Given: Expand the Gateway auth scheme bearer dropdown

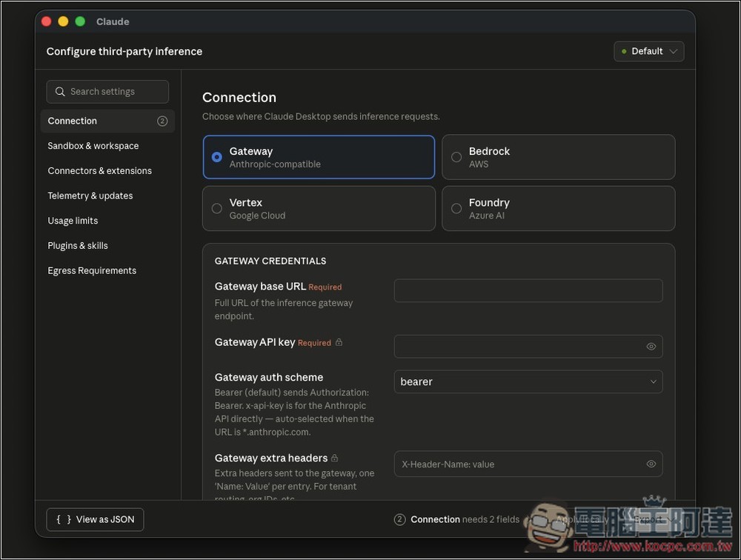Looking at the screenshot, I should click(528, 381).
